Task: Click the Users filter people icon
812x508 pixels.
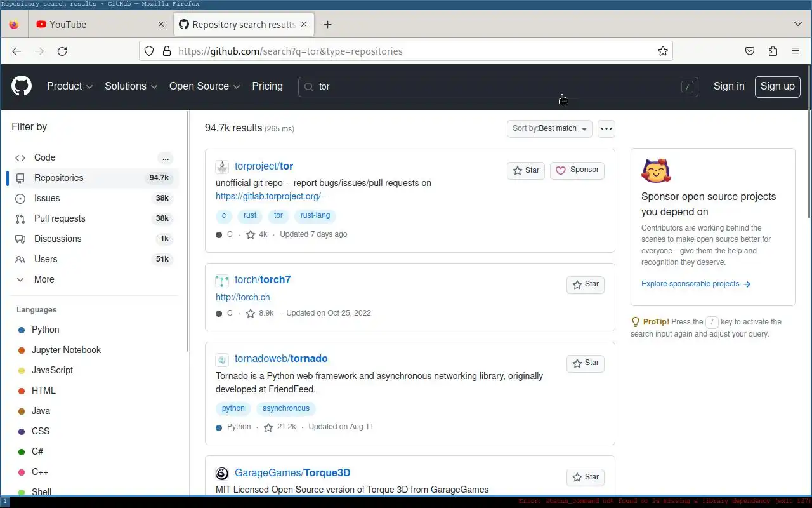Action: tap(20, 259)
